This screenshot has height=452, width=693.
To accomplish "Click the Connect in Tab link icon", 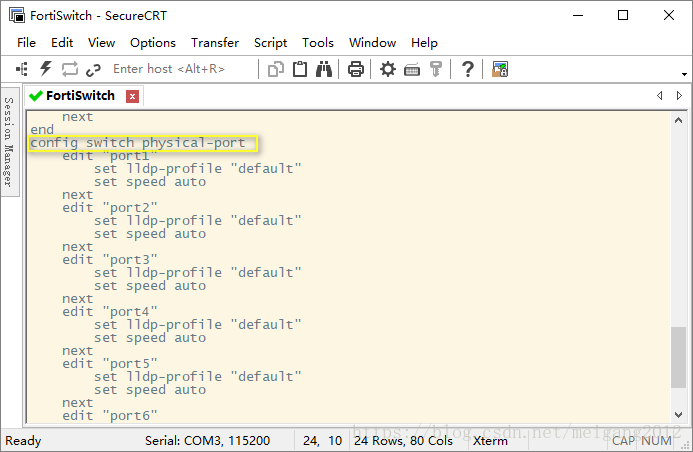I will 93,69.
